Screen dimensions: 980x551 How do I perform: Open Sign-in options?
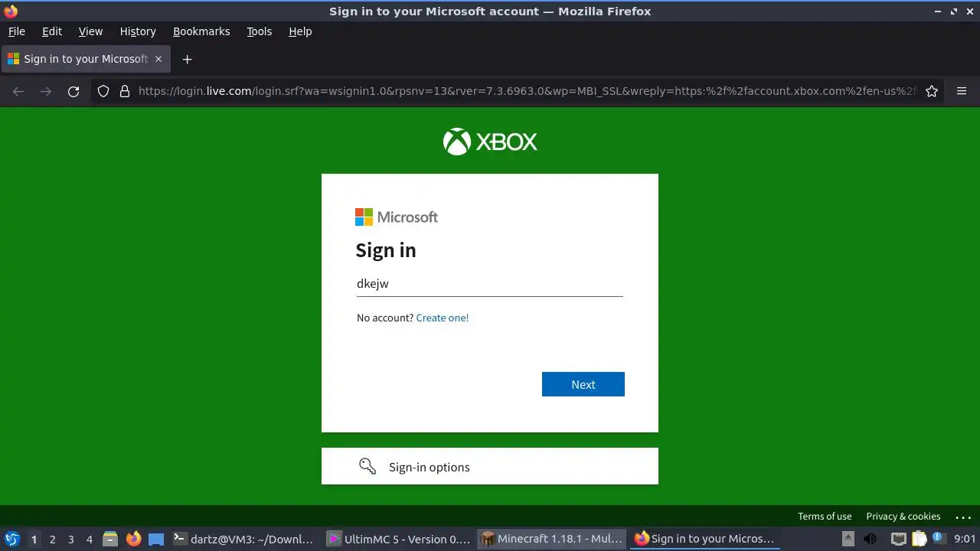click(489, 466)
